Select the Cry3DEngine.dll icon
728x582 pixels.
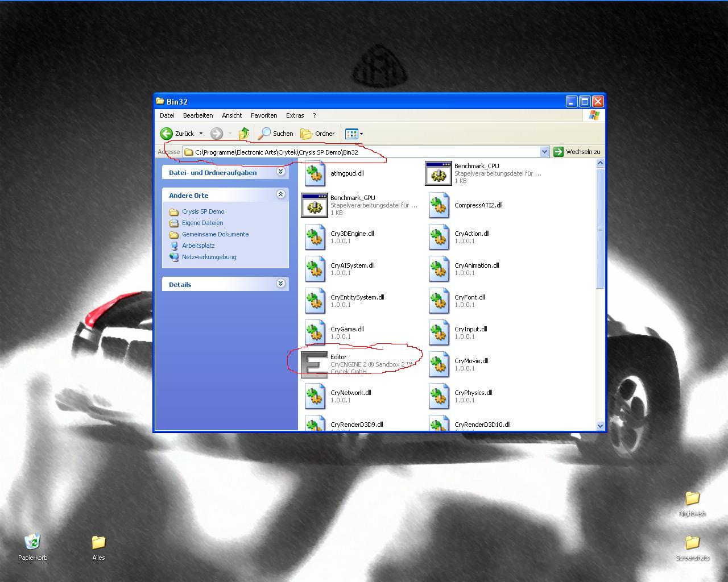pyautogui.click(x=315, y=238)
